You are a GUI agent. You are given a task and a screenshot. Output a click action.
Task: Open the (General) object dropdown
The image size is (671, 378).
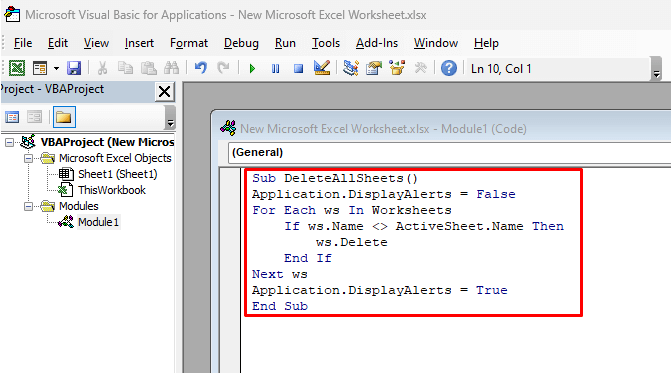point(449,152)
